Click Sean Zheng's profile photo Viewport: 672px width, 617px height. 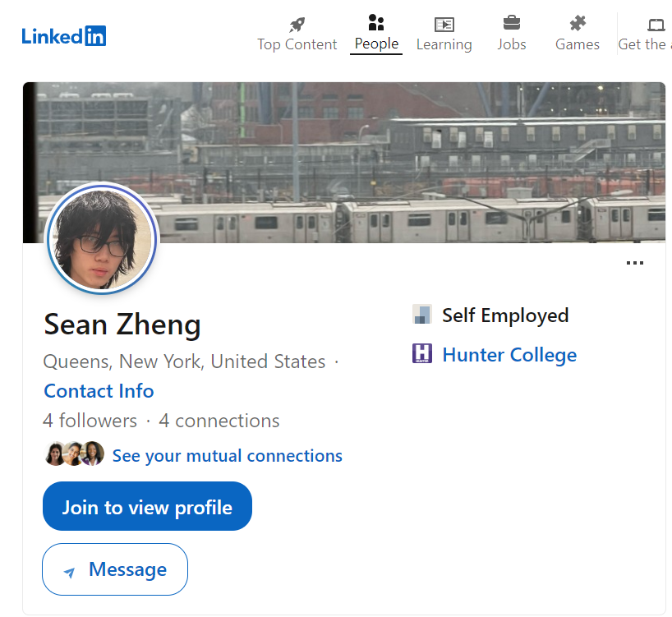102,238
